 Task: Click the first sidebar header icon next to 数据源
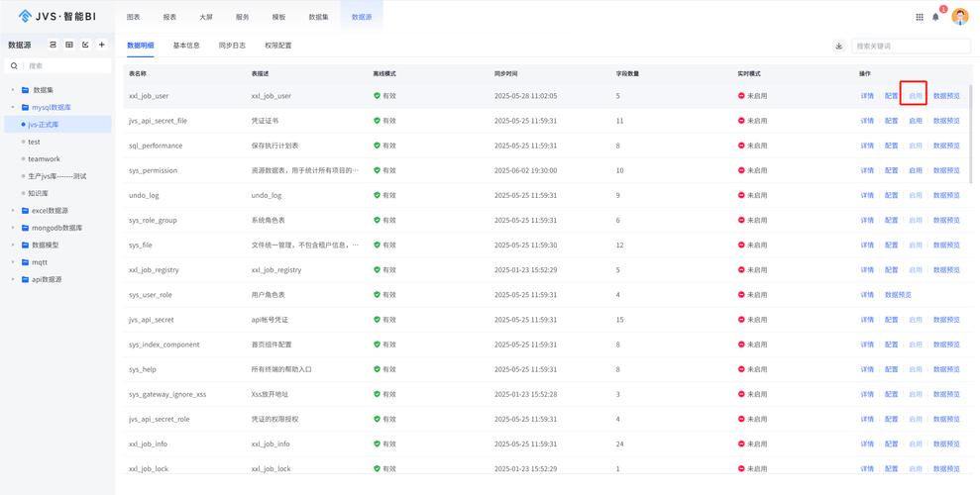point(54,45)
